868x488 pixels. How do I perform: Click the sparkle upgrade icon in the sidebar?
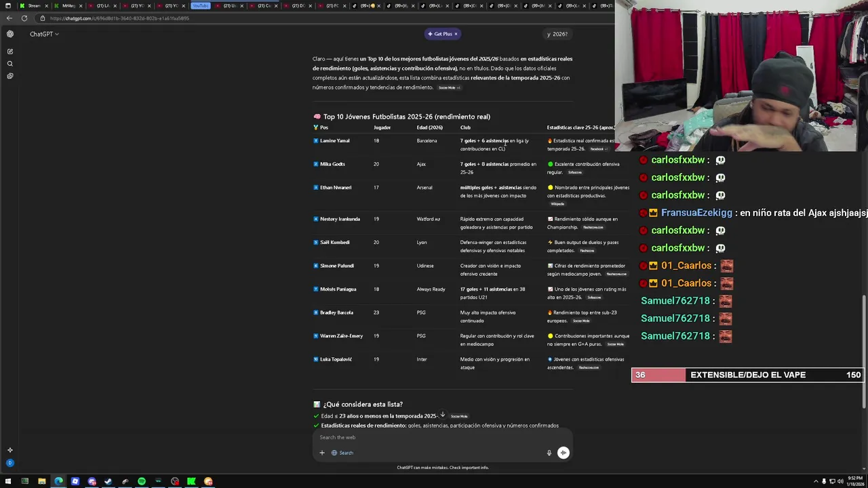tap(9, 450)
